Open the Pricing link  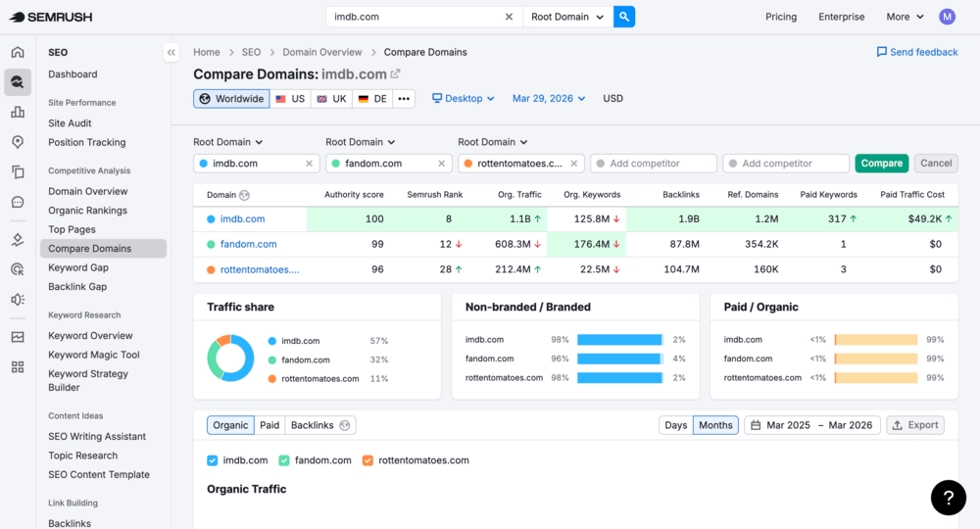[x=781, y=17]
